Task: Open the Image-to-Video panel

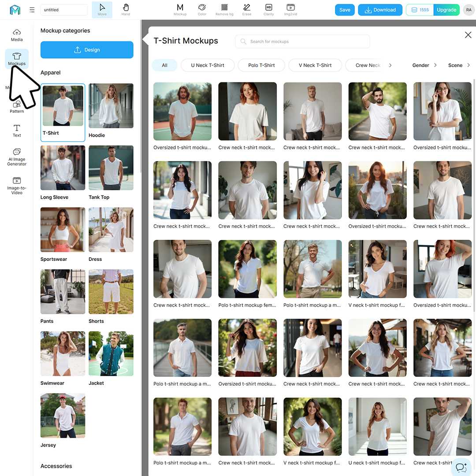Action: pos(17,186)
